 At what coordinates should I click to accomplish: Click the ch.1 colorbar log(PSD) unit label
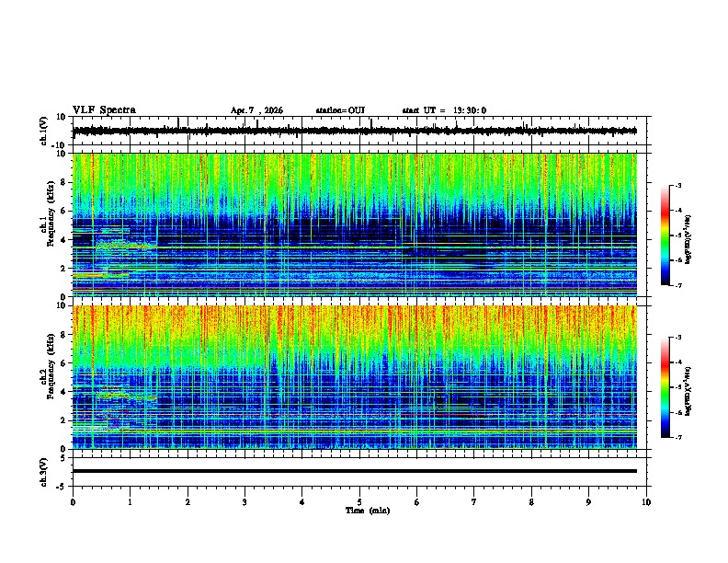point(688,239)
